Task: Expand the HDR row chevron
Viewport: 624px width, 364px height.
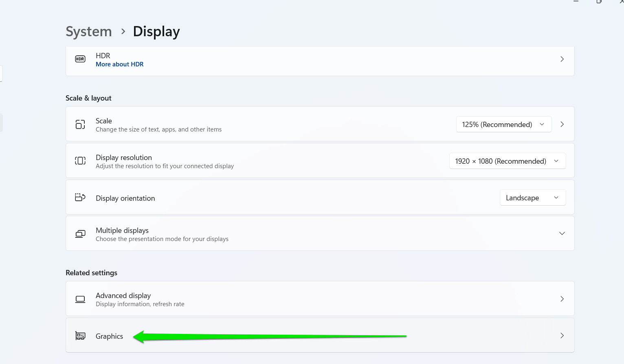Action: pyautogui.click(x=562, y=59)
